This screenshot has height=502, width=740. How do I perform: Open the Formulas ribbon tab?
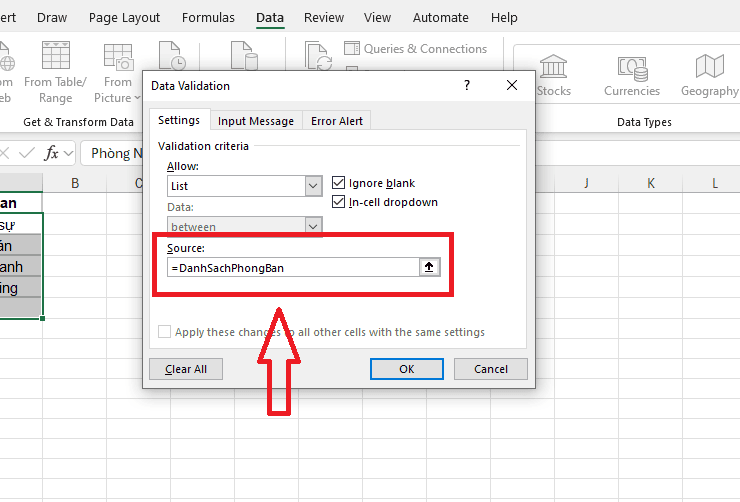coord(208,17)
